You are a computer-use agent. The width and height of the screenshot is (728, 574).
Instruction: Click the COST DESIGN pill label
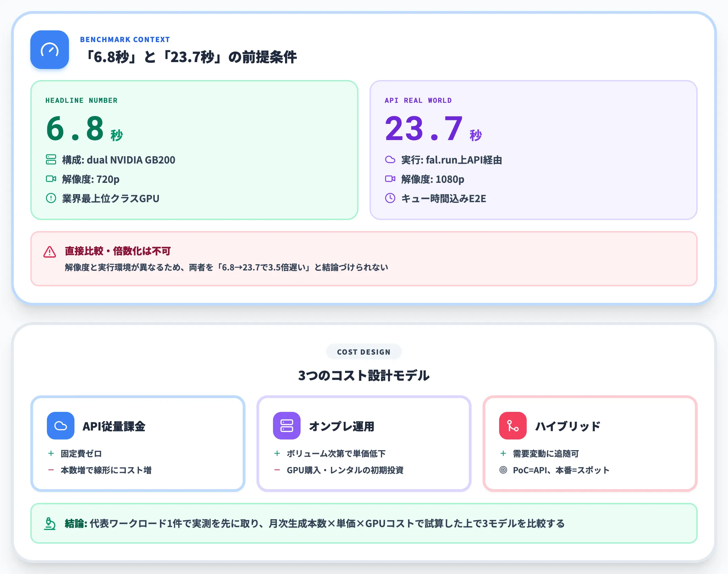364,352
